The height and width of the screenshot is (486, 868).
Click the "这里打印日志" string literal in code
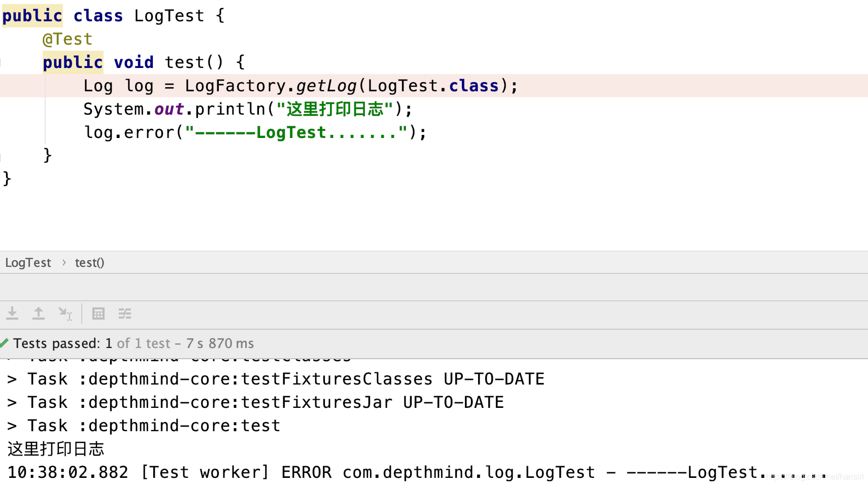[335, 109]
